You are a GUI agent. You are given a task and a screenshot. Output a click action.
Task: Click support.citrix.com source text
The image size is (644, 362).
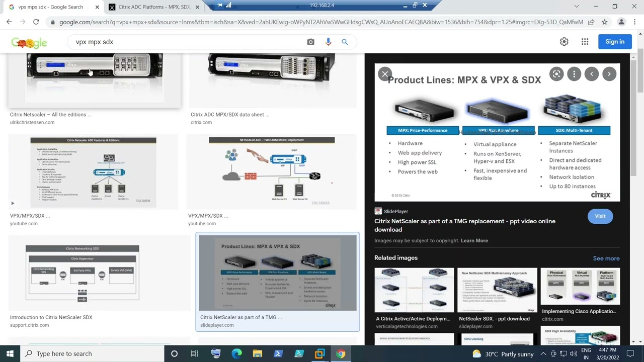[30, 325]
